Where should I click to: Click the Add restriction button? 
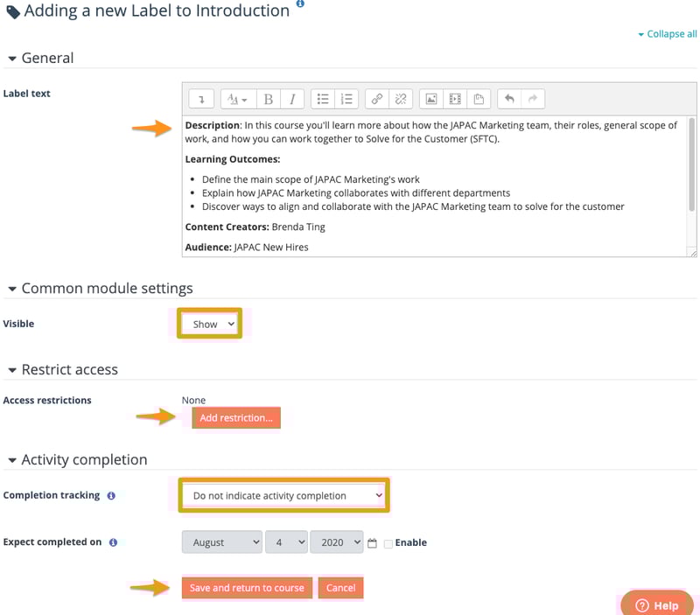235,418
